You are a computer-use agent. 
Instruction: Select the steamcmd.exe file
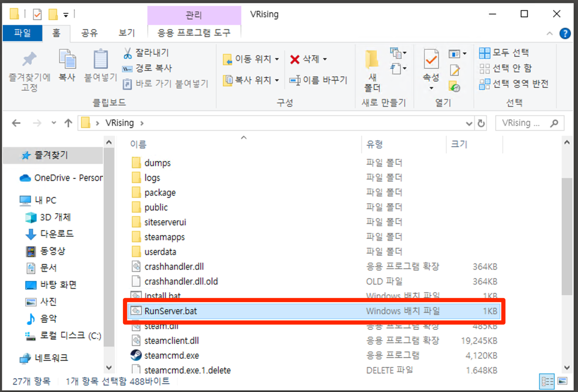click(x=172, y=356)
